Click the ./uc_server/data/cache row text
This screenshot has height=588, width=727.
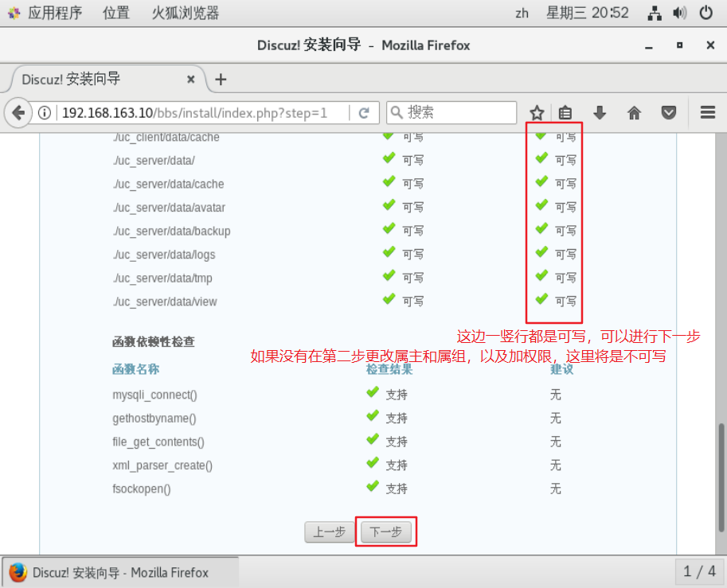click(168, 185)
